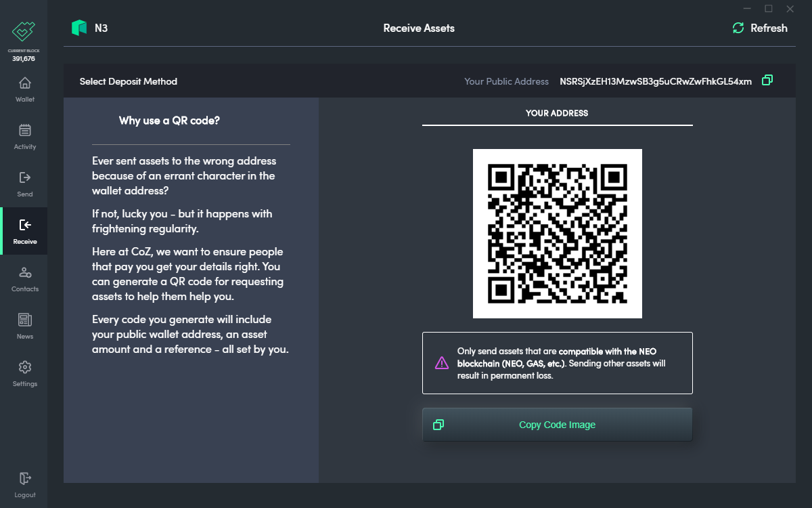
Task: Open the Activity history
Action: click(24, 135)
